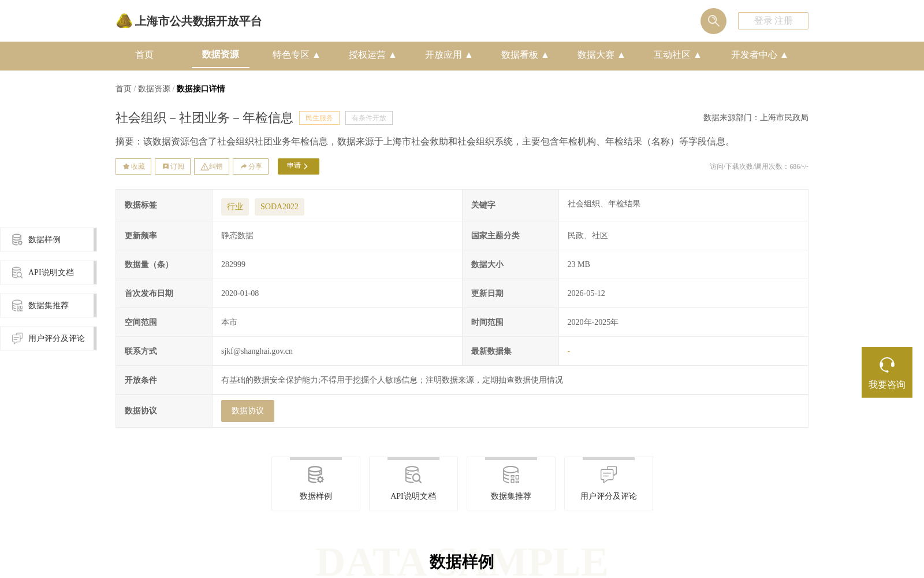Click breadcrumb 首页 link
The image size is (924, 578).
(x=124, y=88)
